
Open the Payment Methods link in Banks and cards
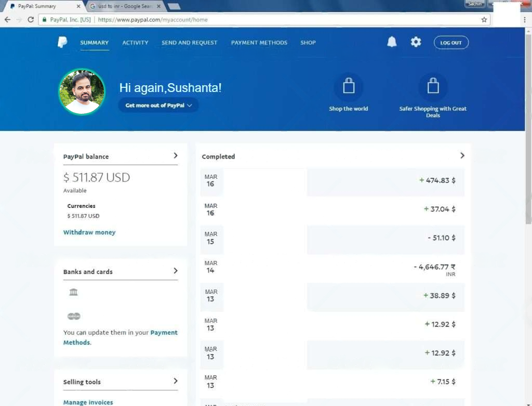tap(121, 337)
